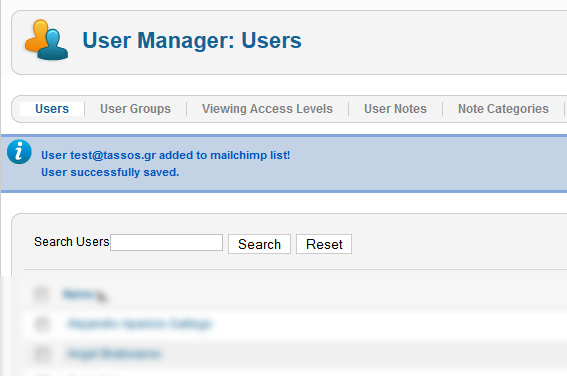Select the Note Categories tab
Viewport: 567px width, 376px height.
(503, 109)
